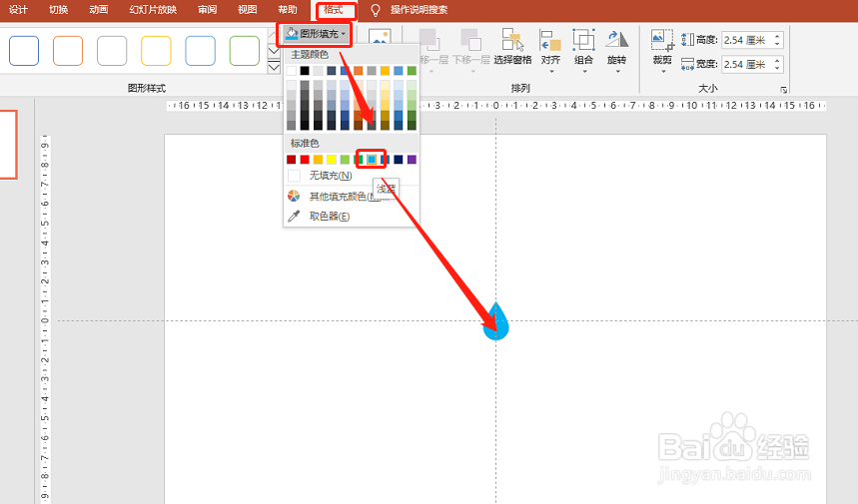858x504 pixels.
Task: Pick dark red in standard colors
Action: coord(291,160)
